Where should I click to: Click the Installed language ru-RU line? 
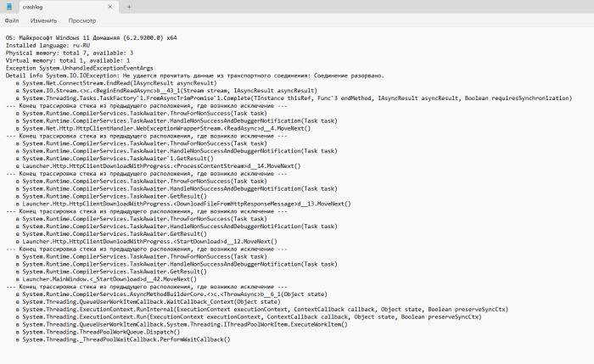[x=51, y=47]
